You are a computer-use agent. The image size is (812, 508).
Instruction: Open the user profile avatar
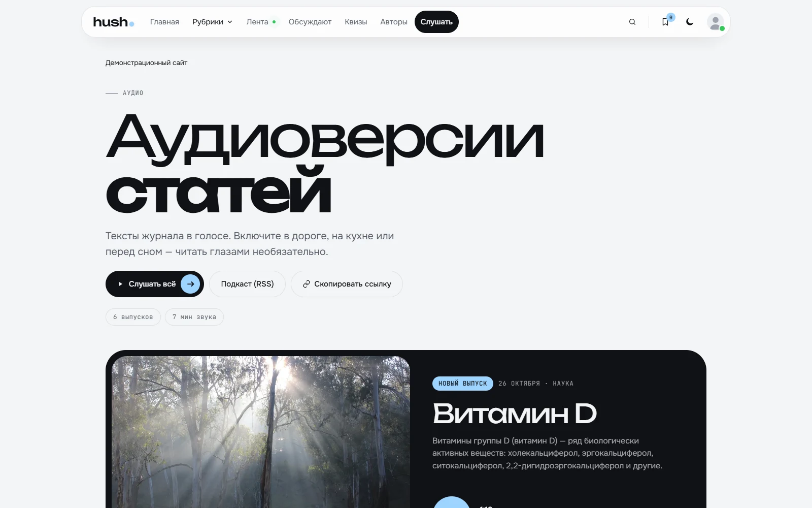click(x=716, y=22)
